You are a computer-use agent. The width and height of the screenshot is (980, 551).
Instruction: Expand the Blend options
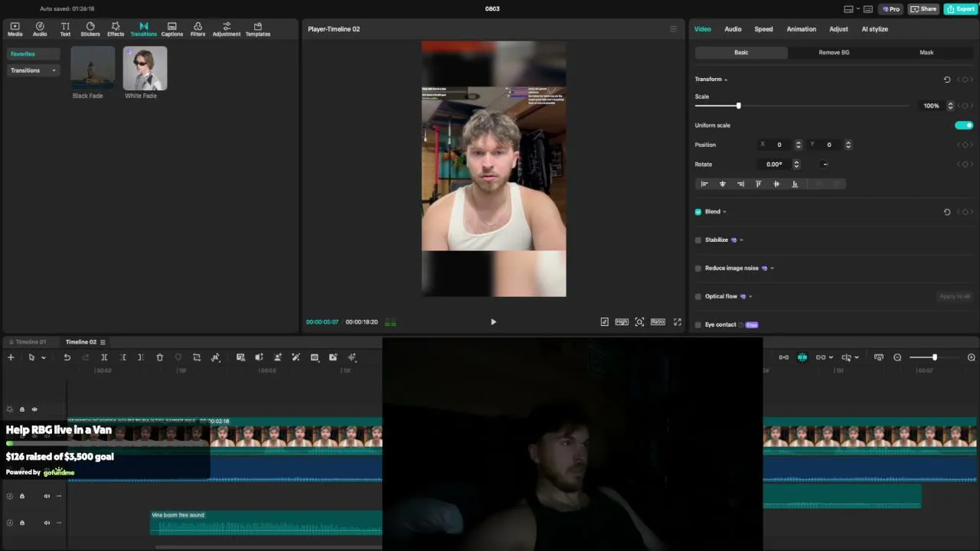click(x=724, y=212)
